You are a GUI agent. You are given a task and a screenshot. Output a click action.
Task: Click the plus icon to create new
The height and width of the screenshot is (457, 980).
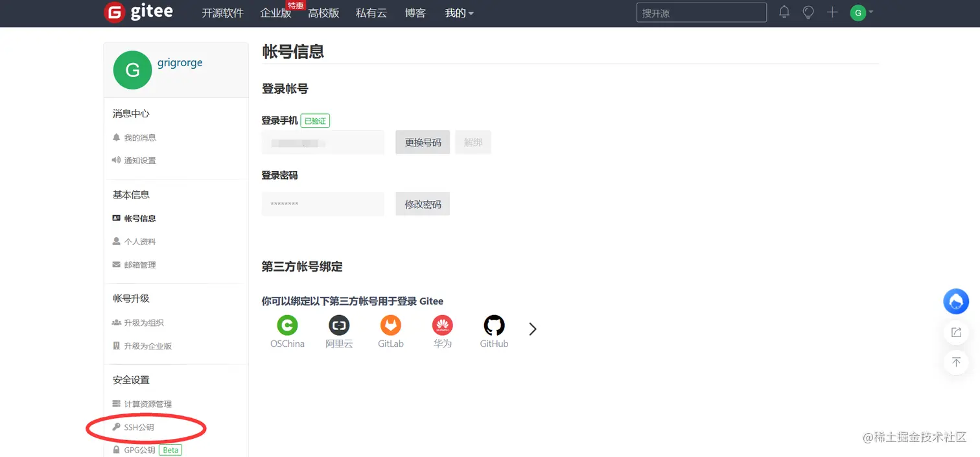832,12
